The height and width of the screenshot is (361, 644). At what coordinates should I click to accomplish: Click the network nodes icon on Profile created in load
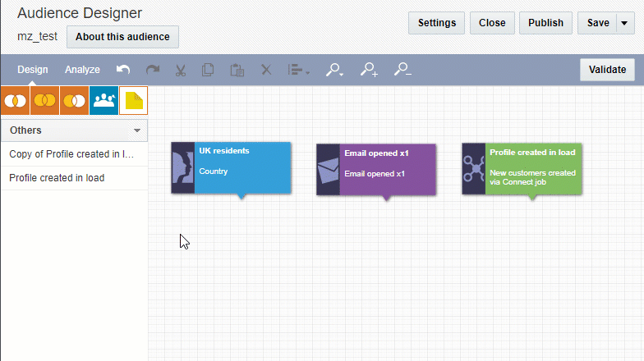tap(473, 169)
